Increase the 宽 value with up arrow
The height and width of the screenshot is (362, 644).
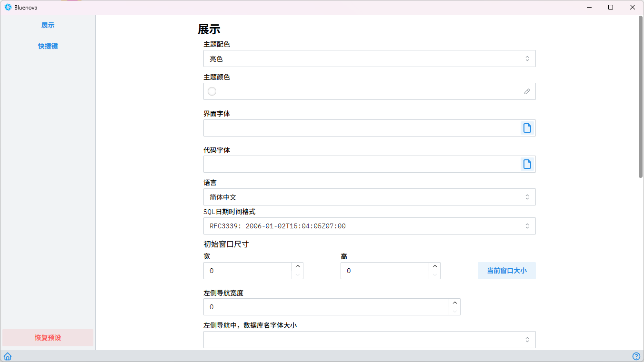coord(297,266)
